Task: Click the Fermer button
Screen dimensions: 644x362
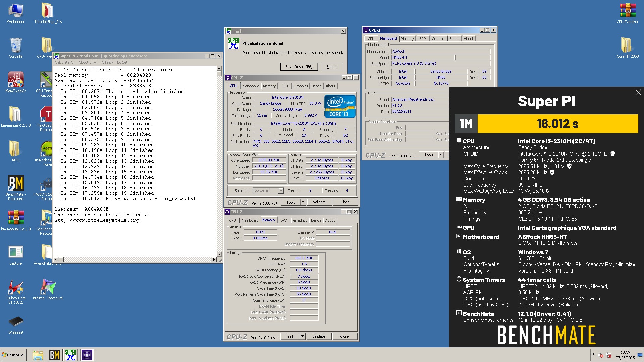Action: [x=332, y=67]
